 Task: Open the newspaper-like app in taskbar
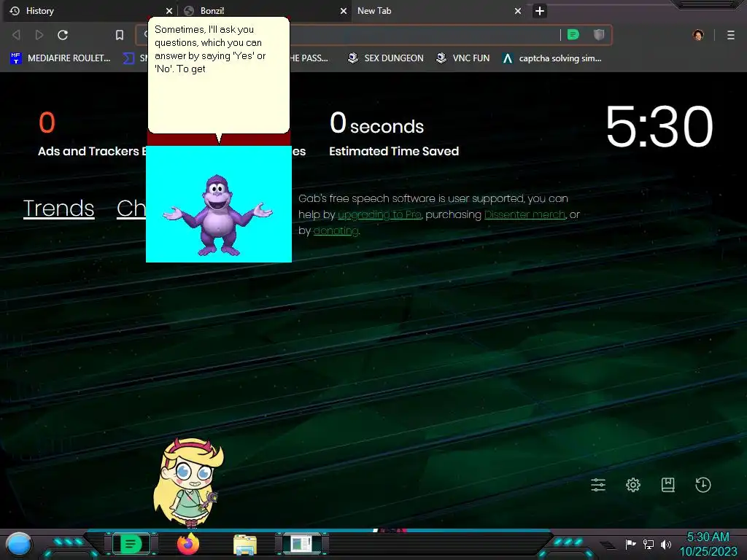[x=301, y=544]
